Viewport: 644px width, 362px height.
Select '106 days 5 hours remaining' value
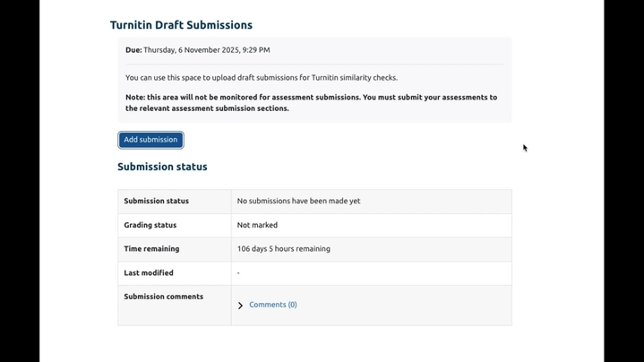283,248
